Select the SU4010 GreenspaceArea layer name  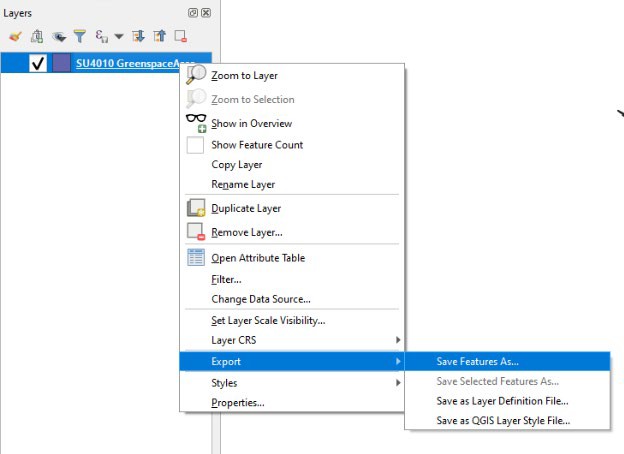click(x=129, y=63)
